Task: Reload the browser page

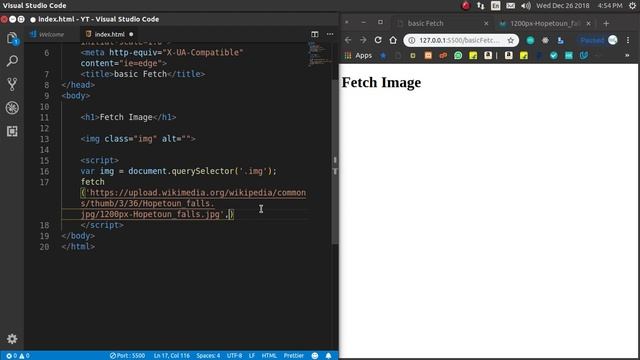Action: coord(378,40)
